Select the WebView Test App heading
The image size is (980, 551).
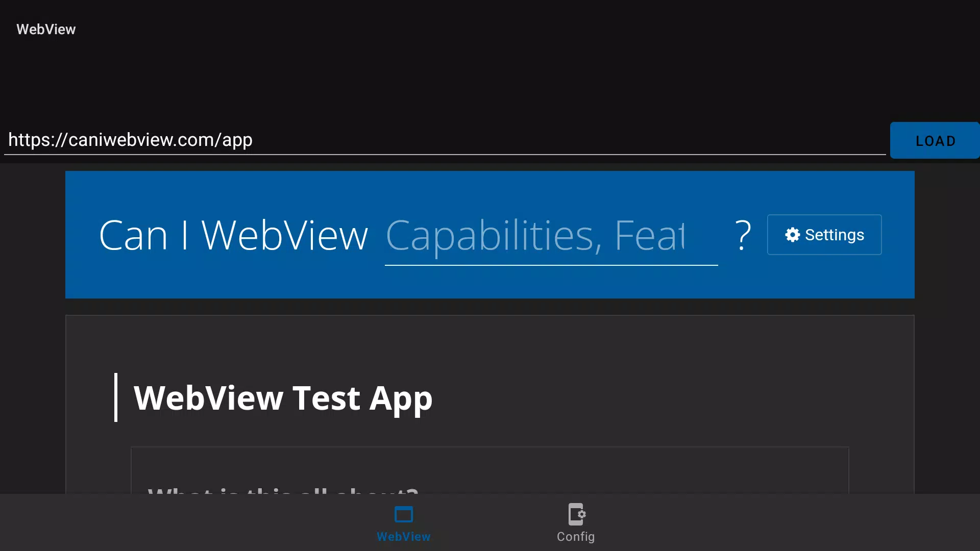tap(283, 398)
